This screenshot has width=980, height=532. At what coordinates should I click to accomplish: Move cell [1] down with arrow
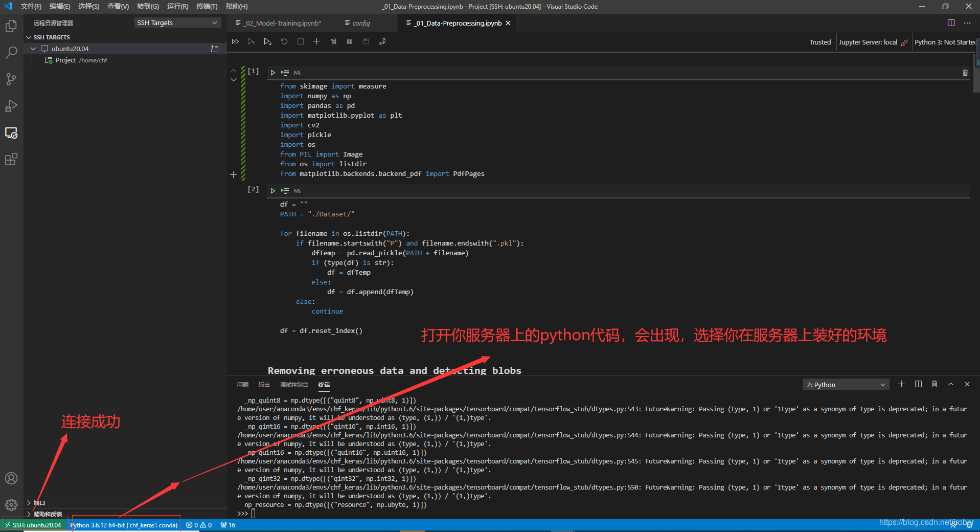(x=234, y=80)
